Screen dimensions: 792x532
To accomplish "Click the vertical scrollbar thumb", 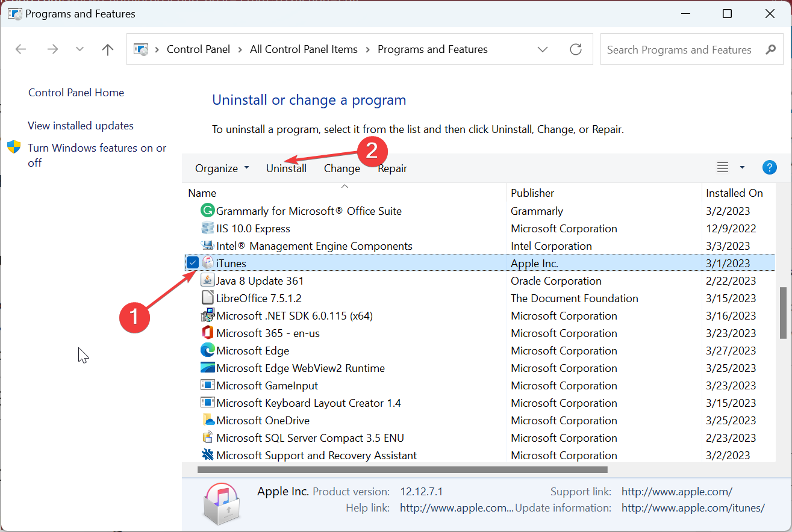I will pyautogui.click(x=783, y=312).
